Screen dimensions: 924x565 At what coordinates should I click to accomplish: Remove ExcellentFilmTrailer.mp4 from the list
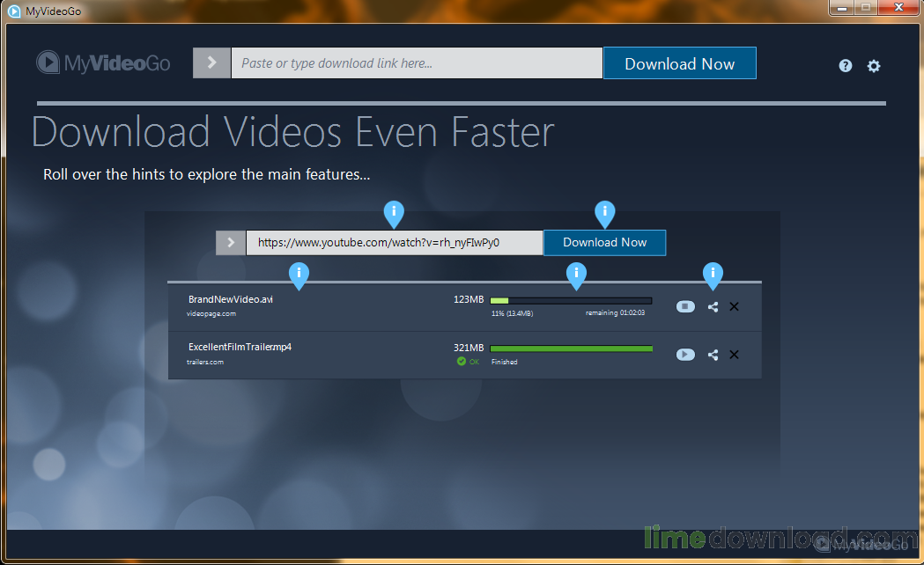point(735,355)
